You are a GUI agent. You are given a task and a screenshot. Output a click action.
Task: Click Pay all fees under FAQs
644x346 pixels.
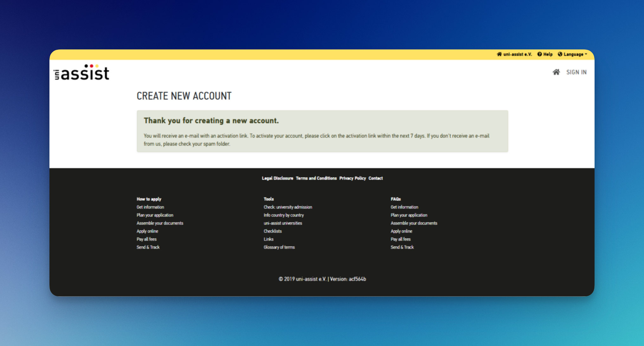(401, 239)
